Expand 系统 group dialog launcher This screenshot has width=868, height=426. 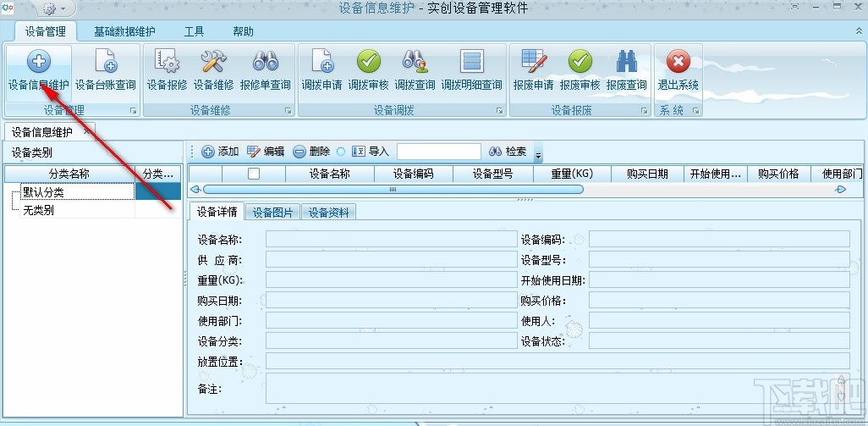pos(696,111)
